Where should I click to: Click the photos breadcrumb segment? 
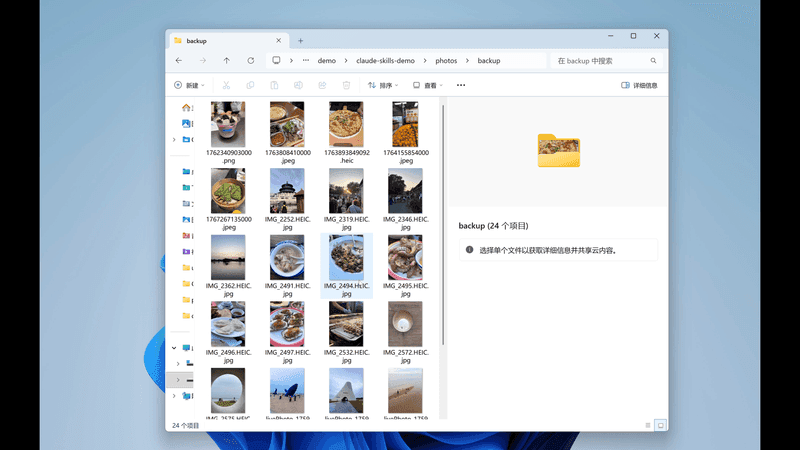click(x=446, y=60)
